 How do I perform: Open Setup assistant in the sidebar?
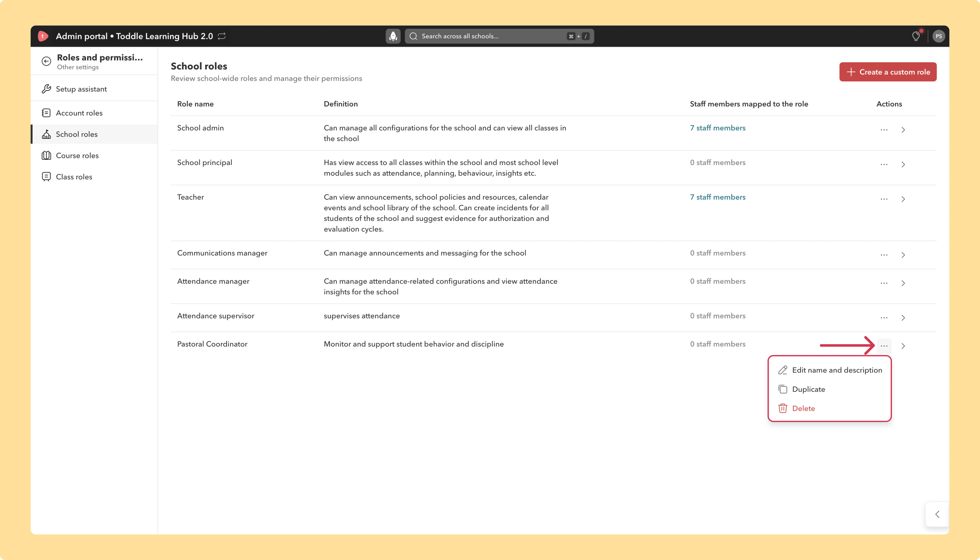coord(94,89)
